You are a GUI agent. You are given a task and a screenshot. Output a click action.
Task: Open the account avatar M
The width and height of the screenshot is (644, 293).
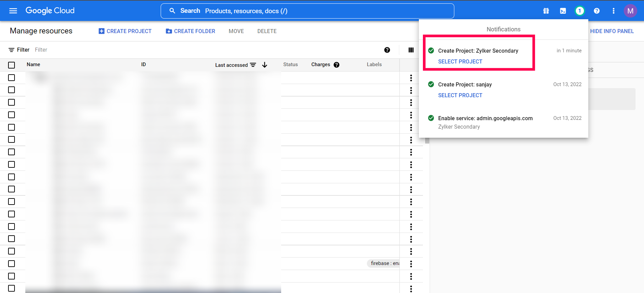pyautogui.click(x=630, y=11)
